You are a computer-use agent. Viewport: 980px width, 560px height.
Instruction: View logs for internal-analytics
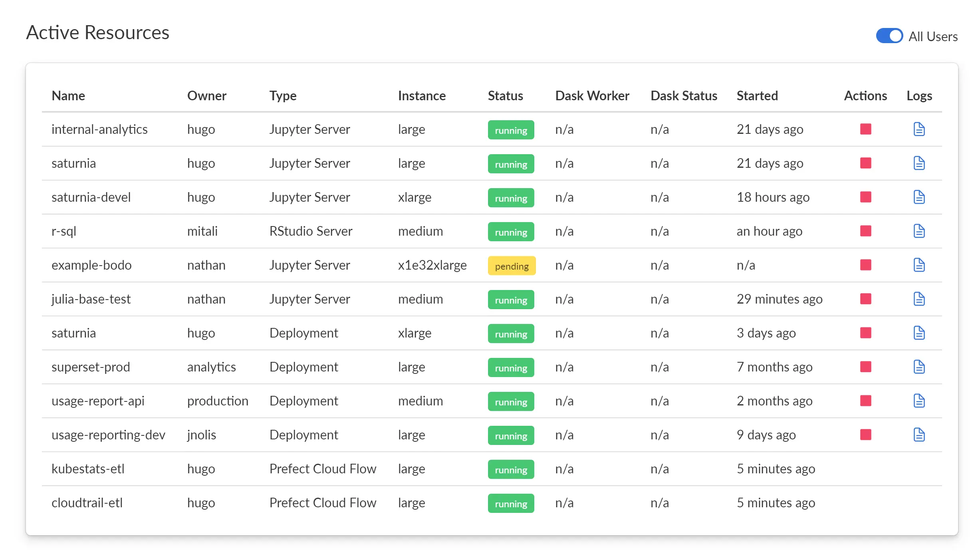919,129
